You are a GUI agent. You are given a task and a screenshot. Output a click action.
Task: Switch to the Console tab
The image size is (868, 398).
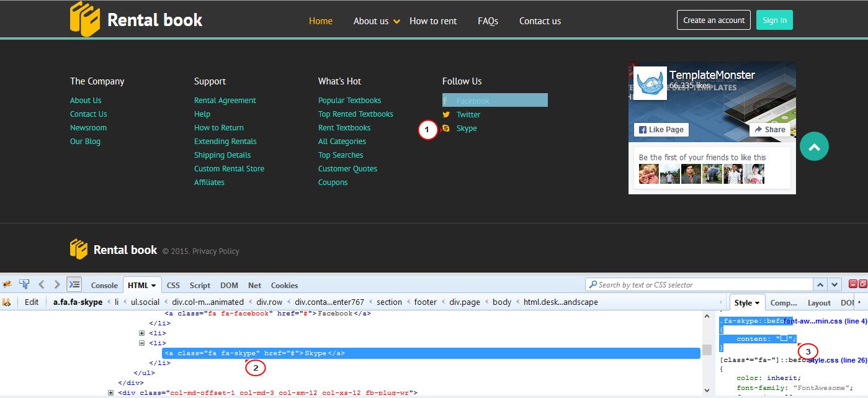(x=104, y=285)
